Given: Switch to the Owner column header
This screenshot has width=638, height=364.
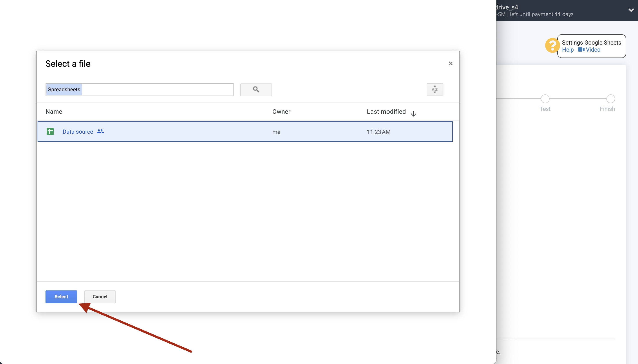Looking at the screenshot, I should click(281, 112).
